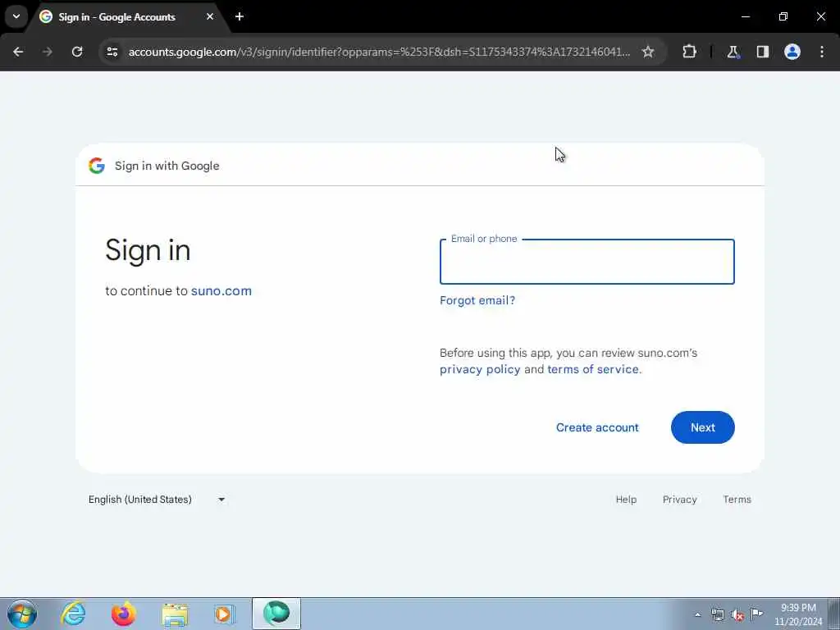Screen dimensions: 840x630
Task: Launch Firefox from the taskbar
Action: (124, 614)
